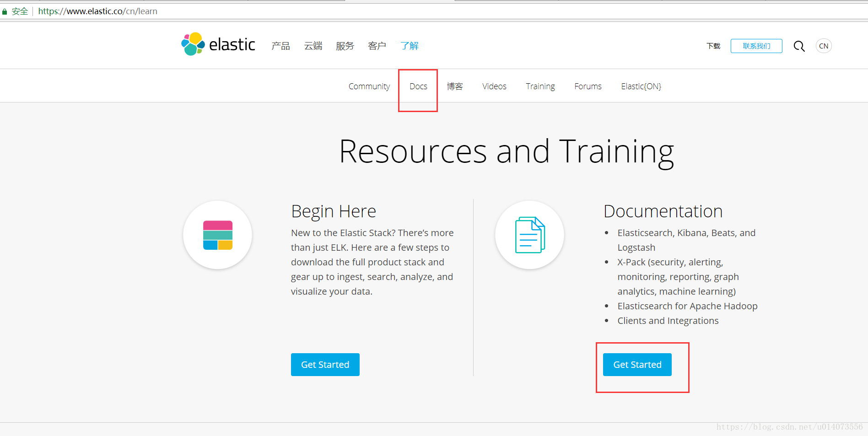The image size is (868, 436).
Task: Click the Begin Here heading
Action: tap(334, 211)
